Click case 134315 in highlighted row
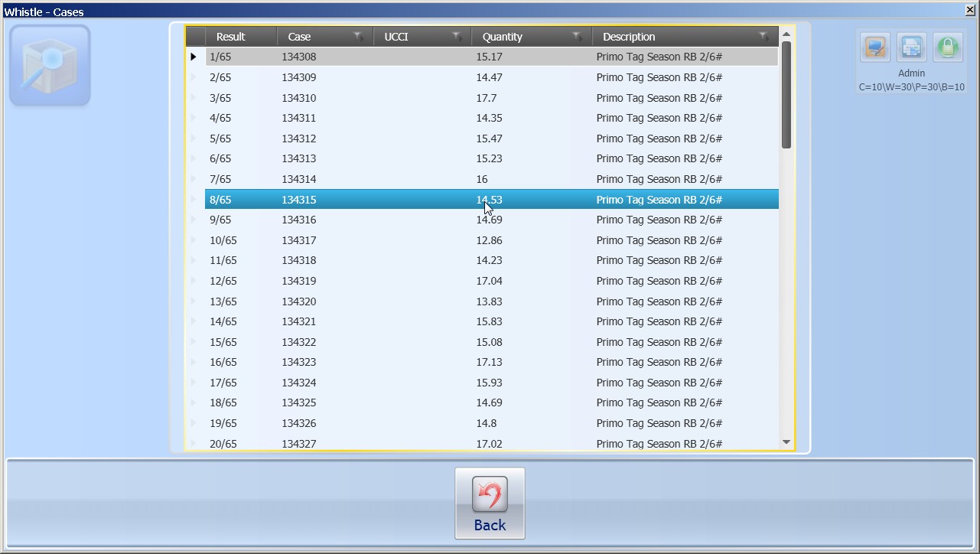 (x=298, y=200)
